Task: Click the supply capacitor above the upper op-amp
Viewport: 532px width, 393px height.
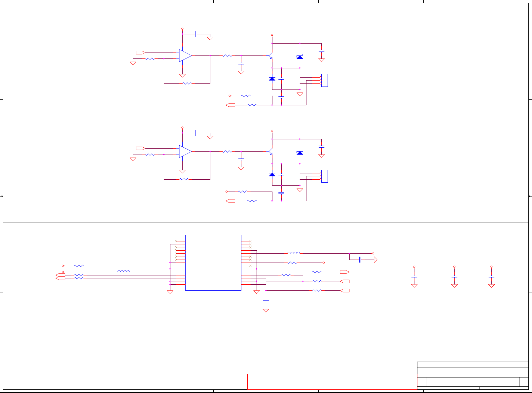Action: point(196,34)
